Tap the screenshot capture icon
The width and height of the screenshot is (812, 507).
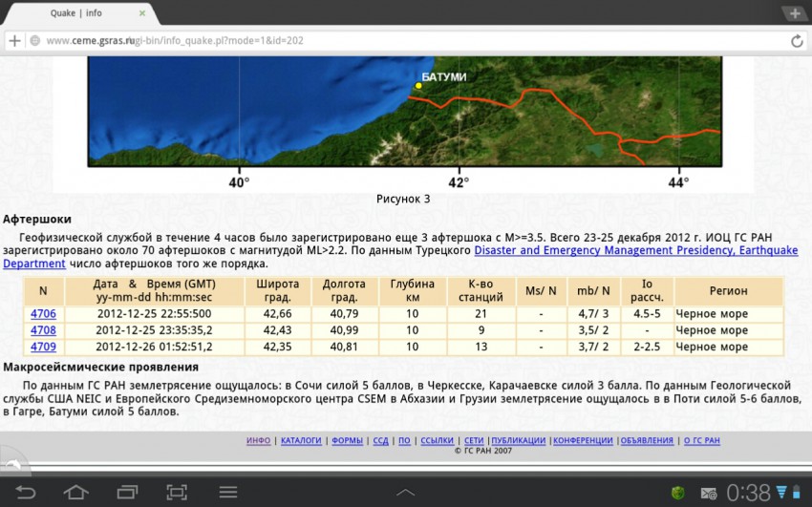tap(177, 492)
